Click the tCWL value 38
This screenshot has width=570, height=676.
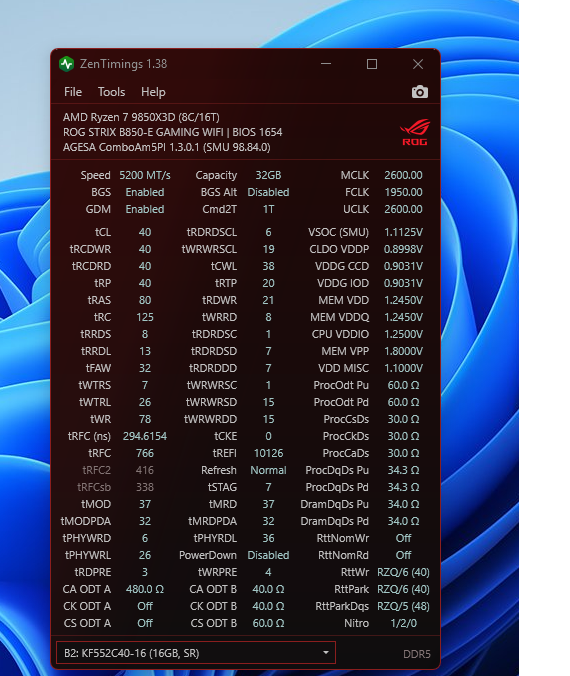(x=268, y=266)
